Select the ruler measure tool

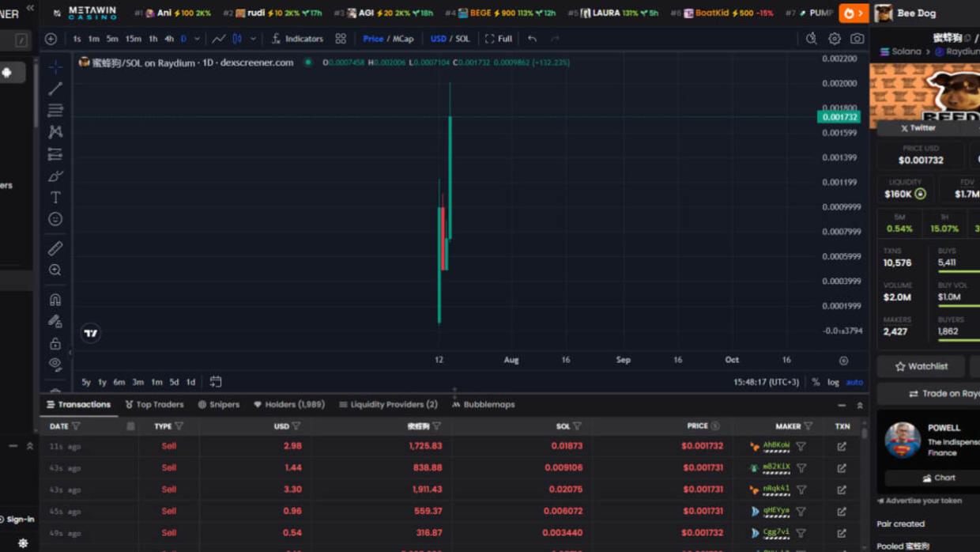pyautogui.click(x=55, y=248)
